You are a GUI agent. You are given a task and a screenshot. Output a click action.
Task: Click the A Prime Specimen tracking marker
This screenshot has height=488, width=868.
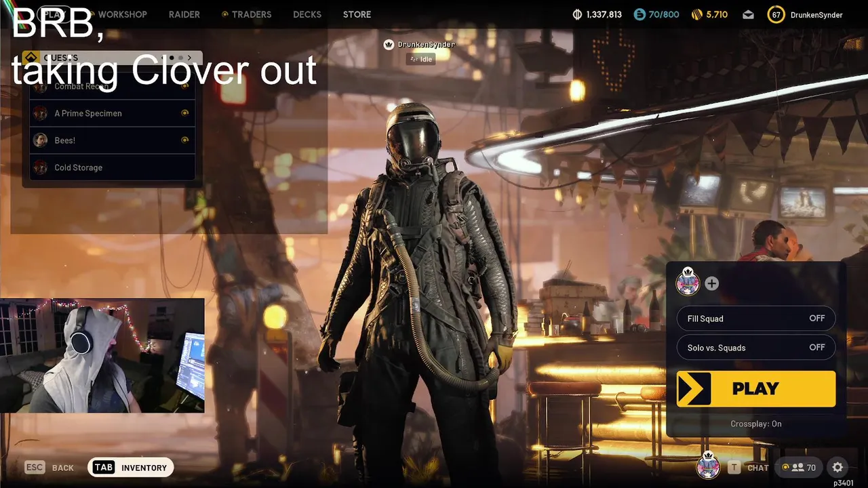[x=184, y=113]
